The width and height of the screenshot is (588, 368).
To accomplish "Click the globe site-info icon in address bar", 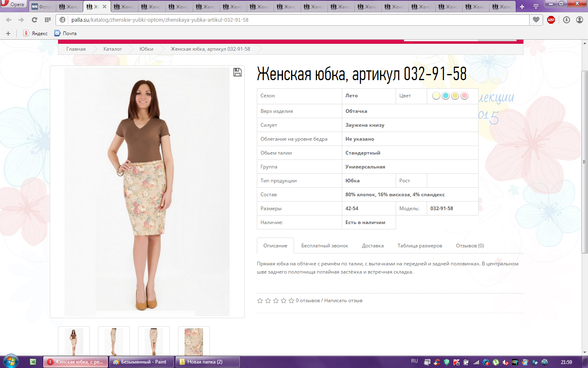I will [x=62, y=20].
